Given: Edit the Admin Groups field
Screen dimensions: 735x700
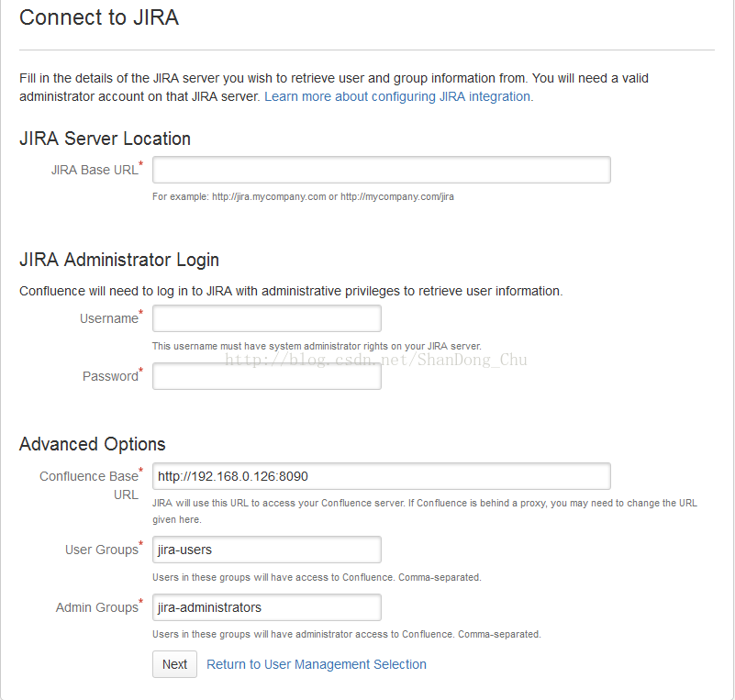Looking at the screenshot, I should click(267, 607).
